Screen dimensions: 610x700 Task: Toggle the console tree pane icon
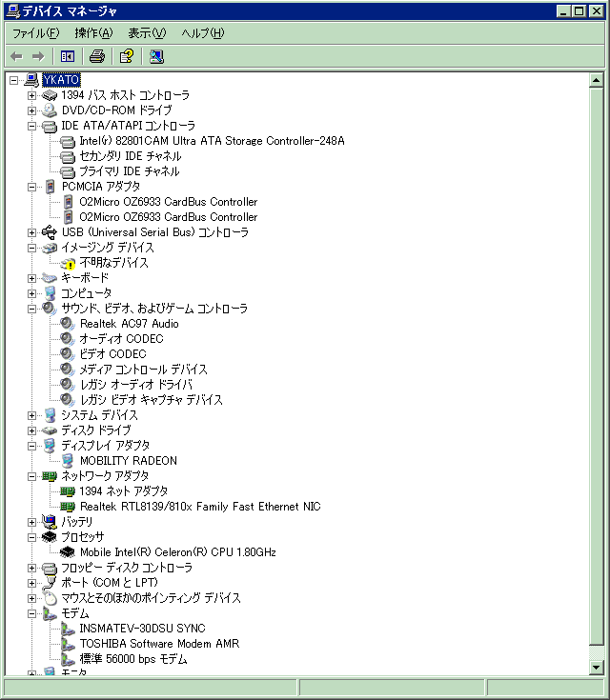click(68, 56)
